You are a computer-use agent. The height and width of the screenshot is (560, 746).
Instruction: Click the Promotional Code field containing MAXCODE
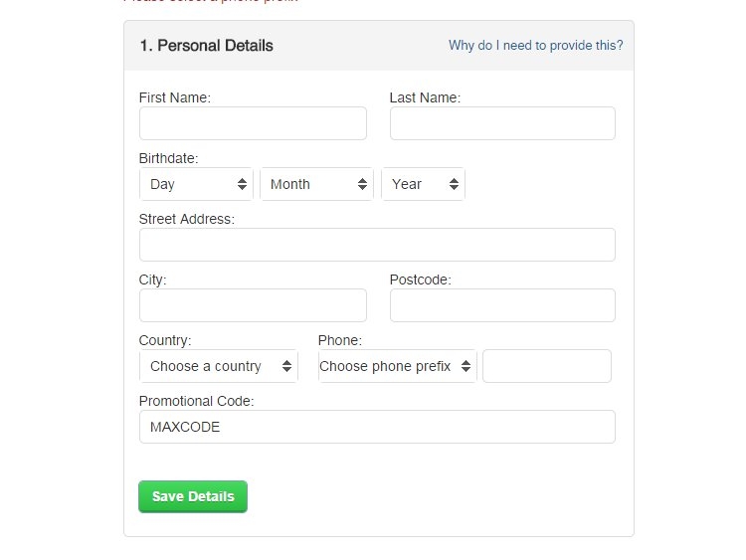(377, 427)
